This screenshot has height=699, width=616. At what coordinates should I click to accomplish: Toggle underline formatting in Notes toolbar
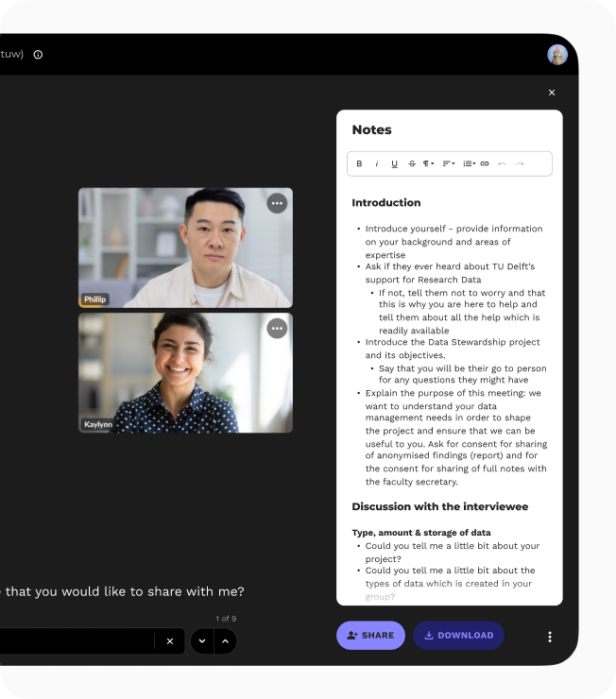[394, 163]
